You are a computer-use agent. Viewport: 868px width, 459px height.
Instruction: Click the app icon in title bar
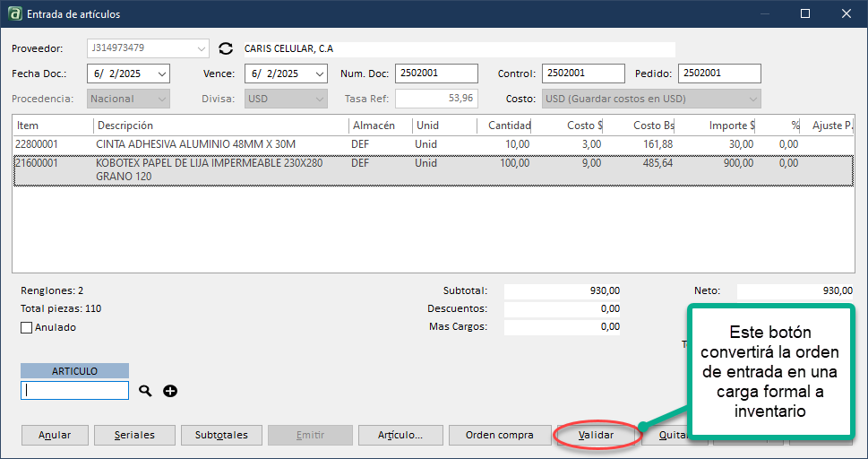coord(14,14)
